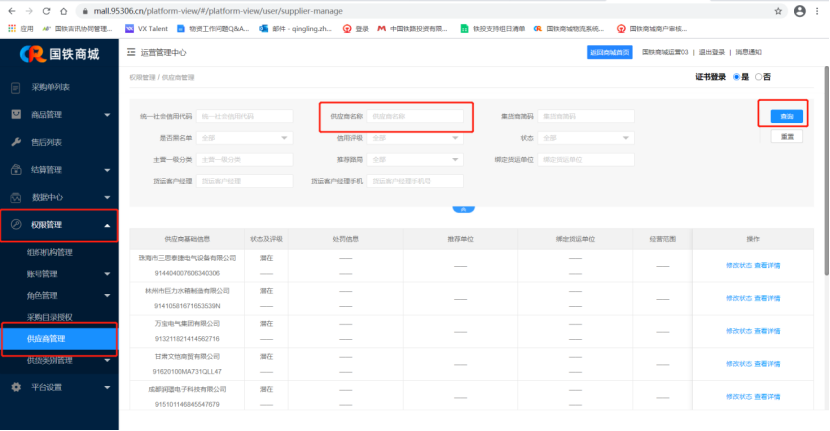Click the 统一社会信用代码 input field
This screenshot has height=431, width=830.
coord(245,116)
